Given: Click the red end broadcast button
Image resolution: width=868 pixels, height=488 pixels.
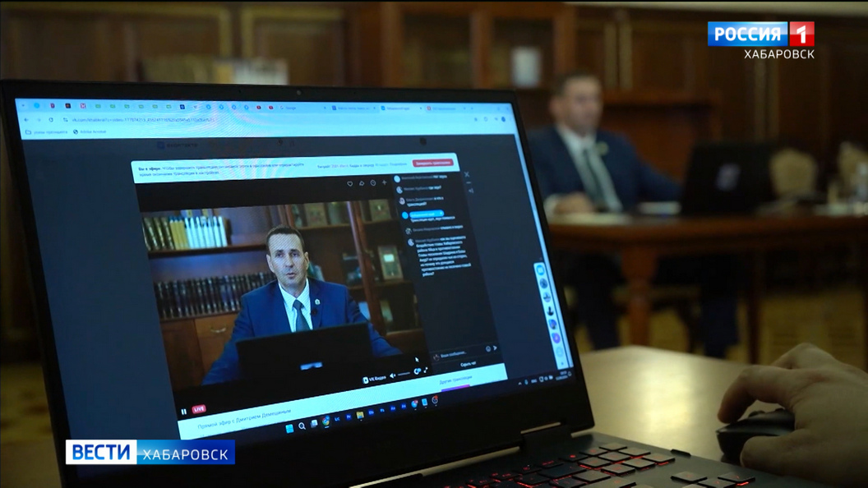Looking at the screenshot, I should tap(432, 163).
